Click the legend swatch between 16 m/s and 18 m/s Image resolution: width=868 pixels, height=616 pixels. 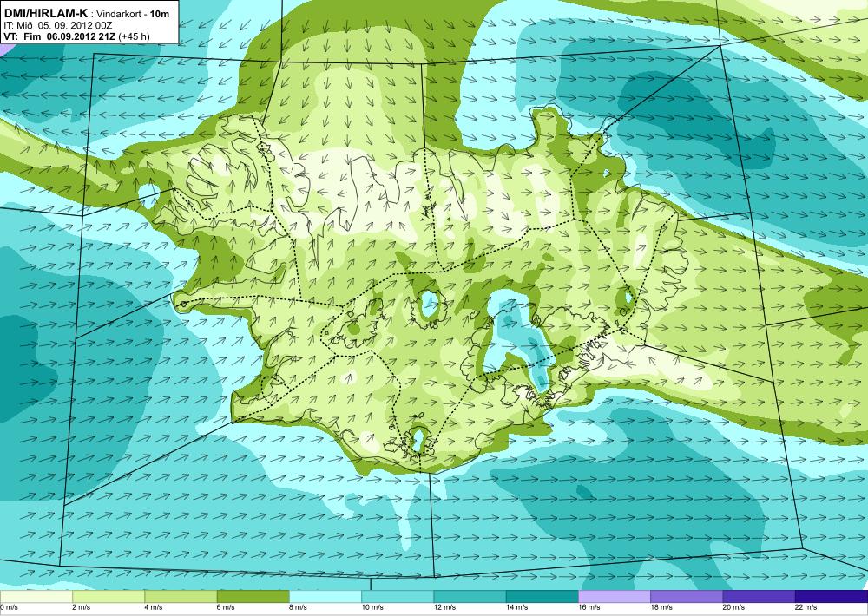coord(615,597)
